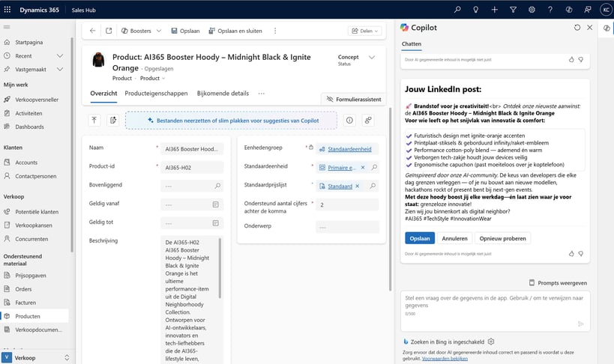Open Verkoopversneller in the sidebar
The width and height of the screenshot is (614, 364).
pyautogui.click(x=35, y=100)
